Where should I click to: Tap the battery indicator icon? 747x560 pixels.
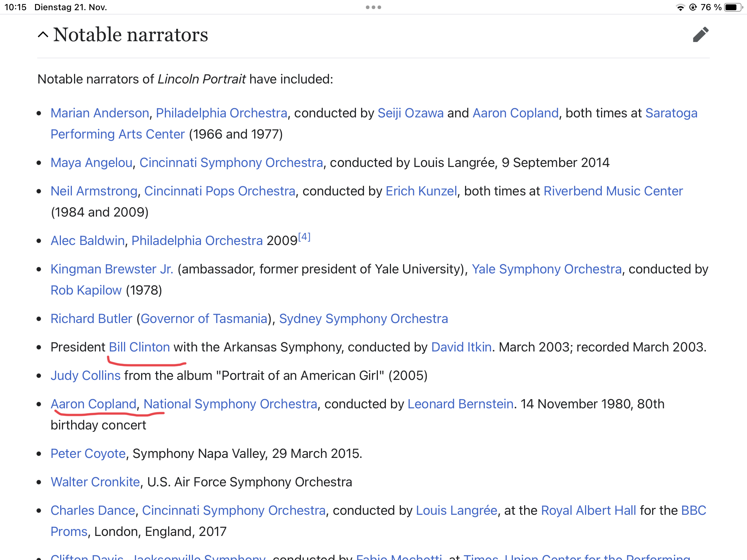pyautogui.click(x=734, y=7)
